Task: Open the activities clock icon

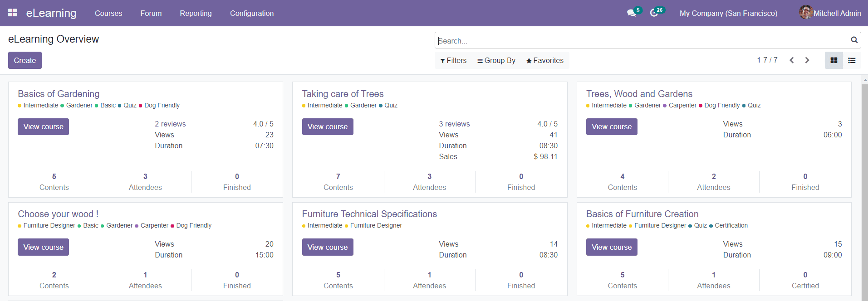Action: 654,13
